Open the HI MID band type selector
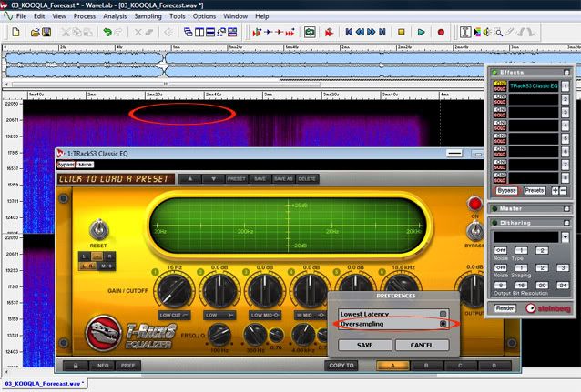 (310, 315)
